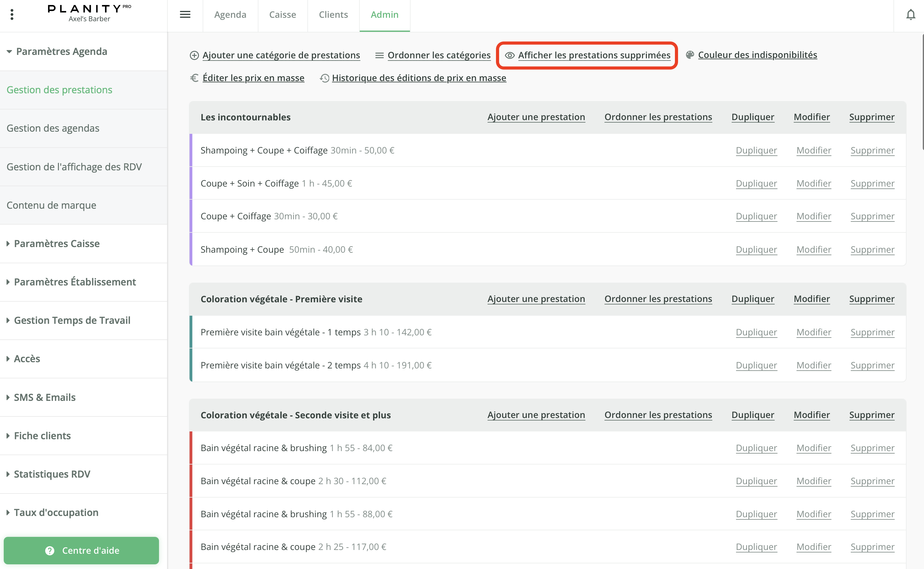Click Ajouter une prestation in Les incontournables
This screenshot has width=924, height=569.
click(536, 117)
